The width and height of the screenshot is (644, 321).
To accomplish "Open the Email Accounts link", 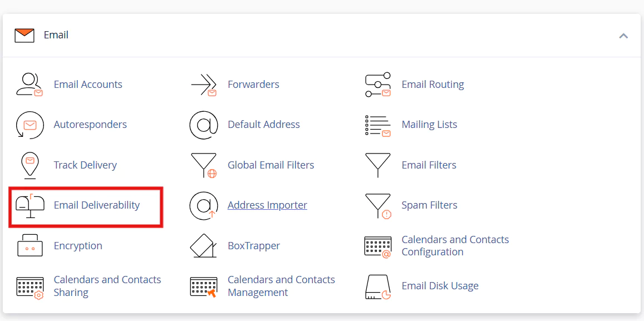I will [88, 85].
